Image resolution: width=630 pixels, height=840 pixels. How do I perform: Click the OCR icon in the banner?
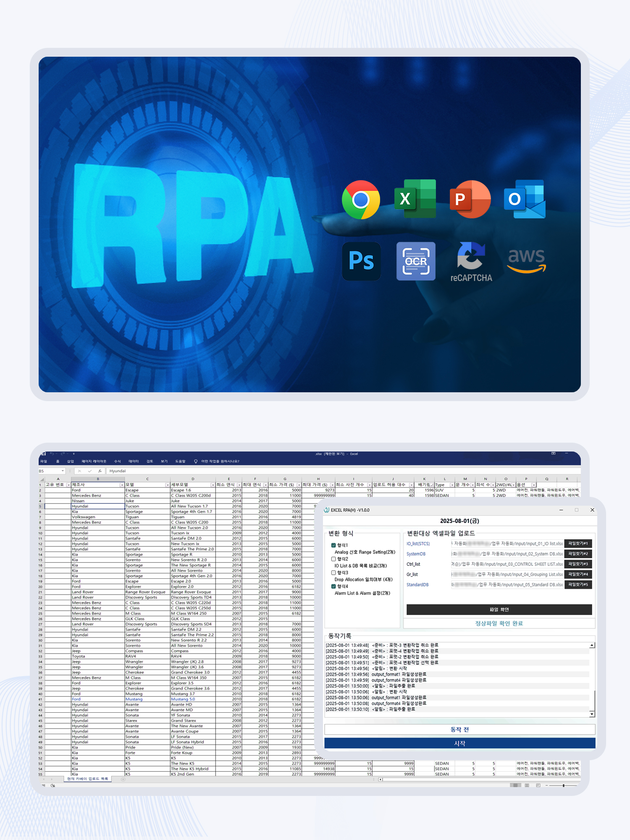[x=416, y=261]
